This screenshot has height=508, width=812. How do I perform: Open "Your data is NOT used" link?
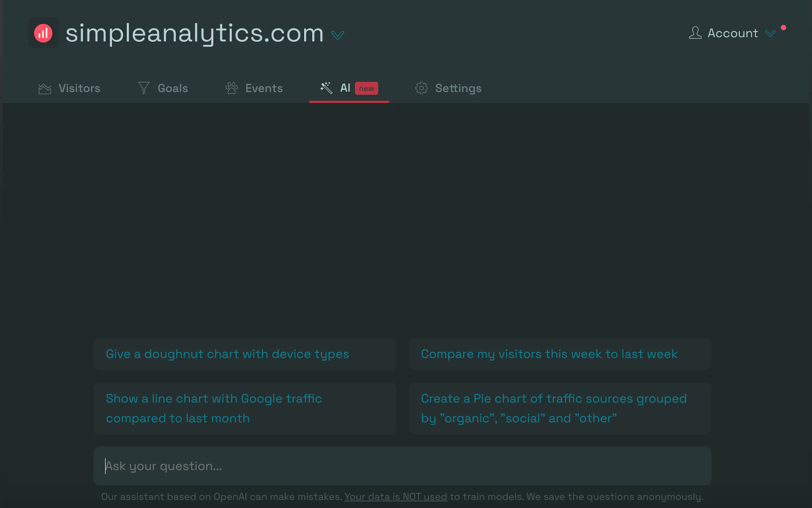click(x=395, y=496)
